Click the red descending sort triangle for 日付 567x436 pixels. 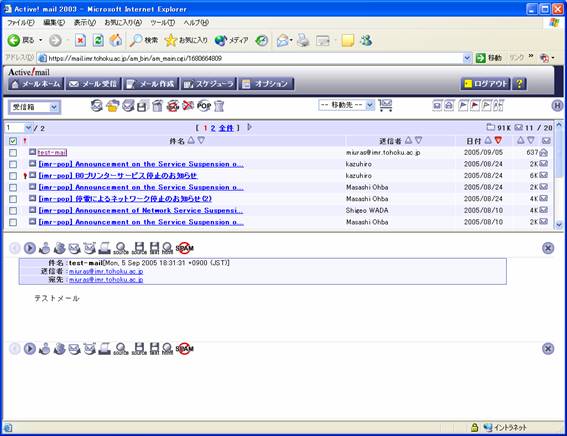(498, 140)
